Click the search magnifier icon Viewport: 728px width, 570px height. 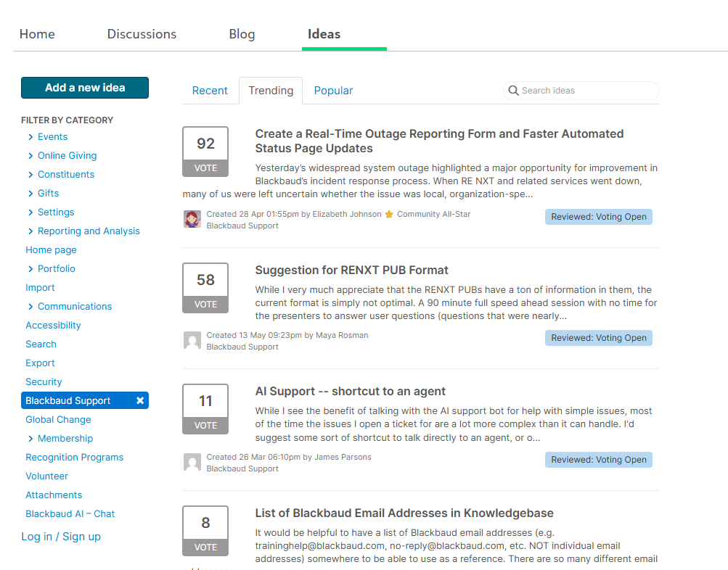tap(513, 91)
